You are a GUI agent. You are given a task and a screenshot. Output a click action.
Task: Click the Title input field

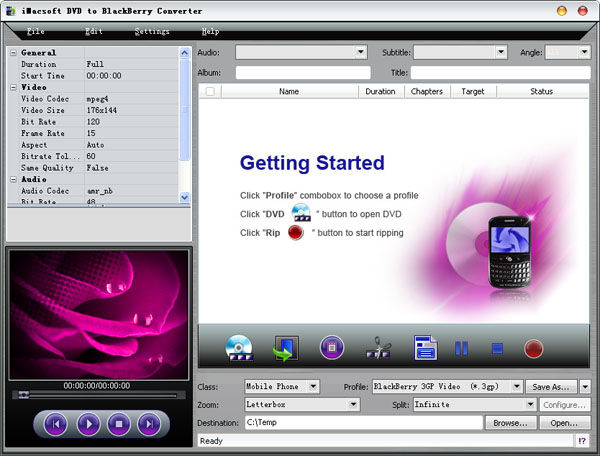pos(501,72)
